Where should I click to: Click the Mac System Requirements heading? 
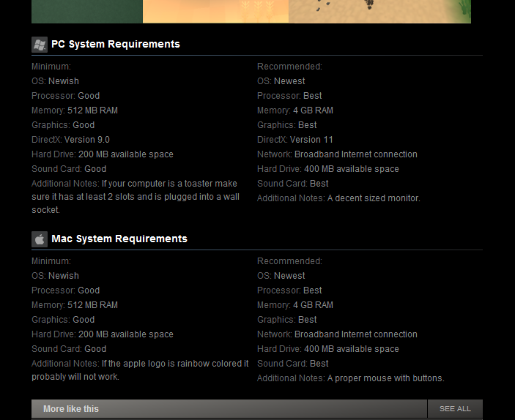pos(119,239)
